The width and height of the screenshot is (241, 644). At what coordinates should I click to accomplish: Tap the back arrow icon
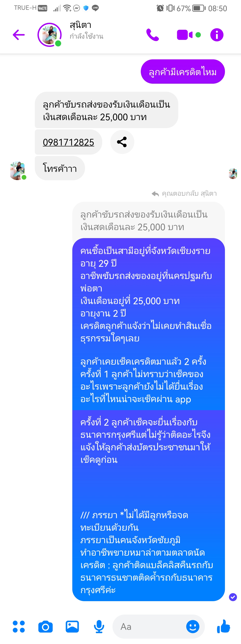[x=19, y=35]
